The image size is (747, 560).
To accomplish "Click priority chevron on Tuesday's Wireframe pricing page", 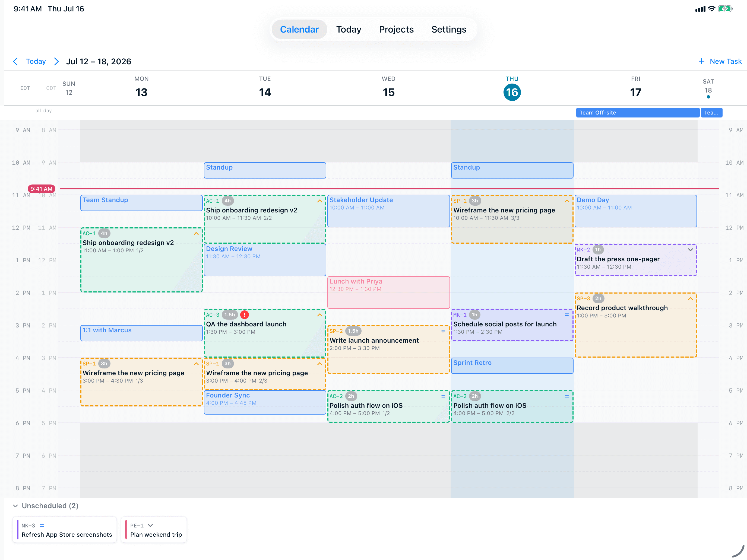I will tap(319, 364).
